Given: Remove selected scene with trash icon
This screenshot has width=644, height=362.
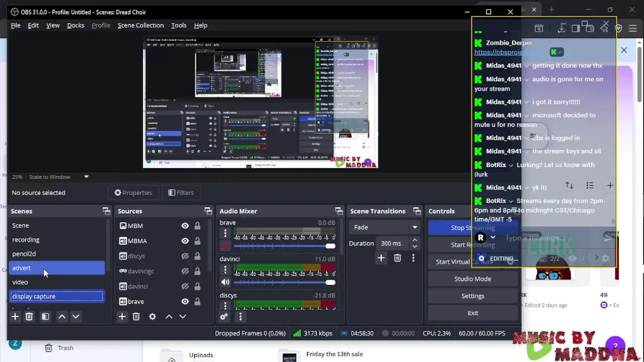Looking at the screenshot, I should [x=29, y=316].
